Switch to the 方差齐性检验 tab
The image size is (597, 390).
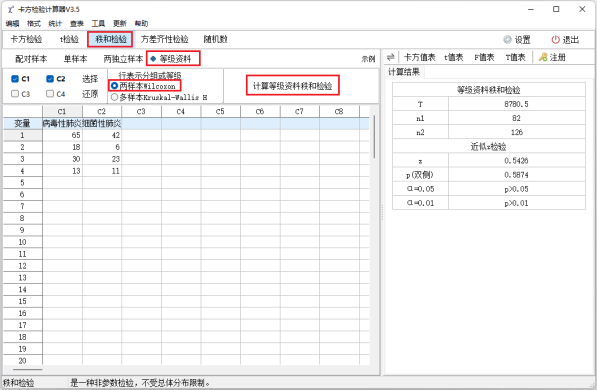click(164, 39)
